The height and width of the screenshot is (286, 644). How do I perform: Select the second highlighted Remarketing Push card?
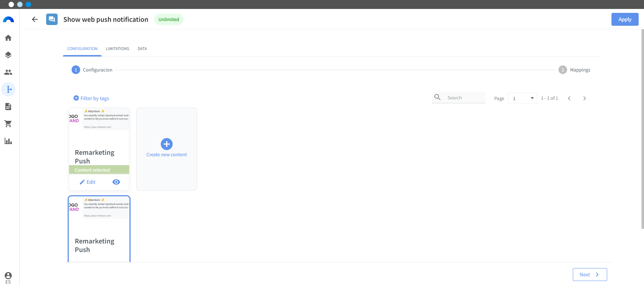[x=99, y=229]
